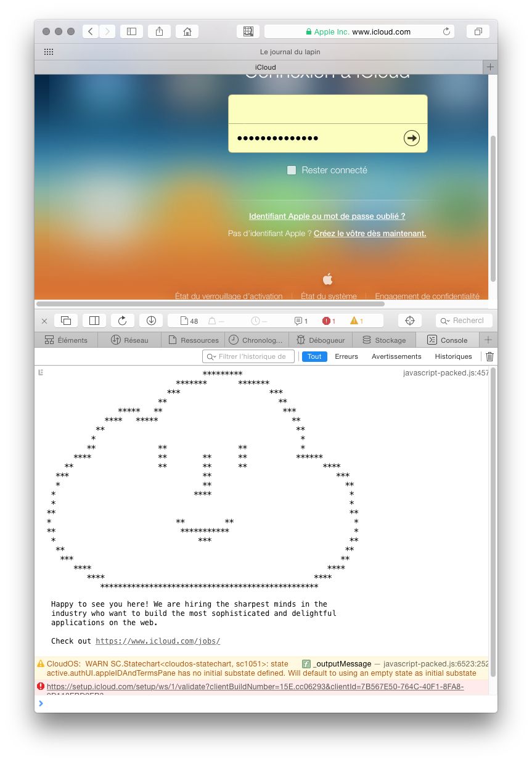Open the setup.icloud.com validate error URL

(x=255, y=686)
